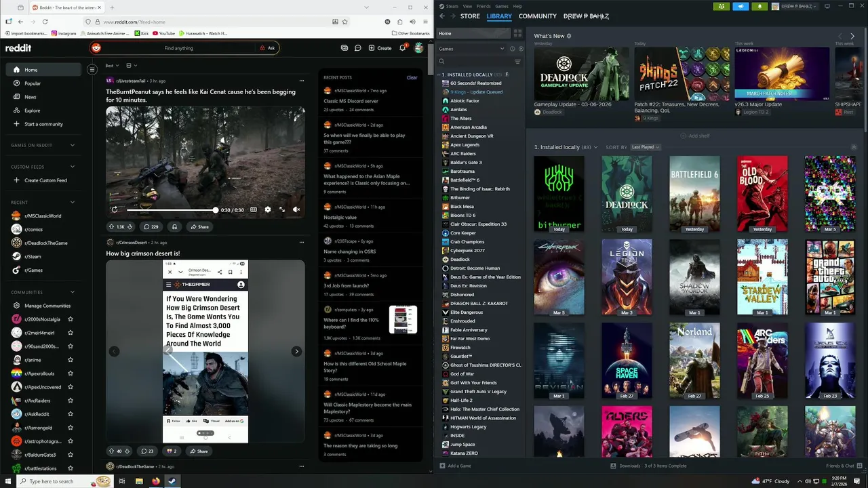Go to next image in Crimson Desert post
The width and height of the screenshot is (868, 488).
(x=296, y=351)
